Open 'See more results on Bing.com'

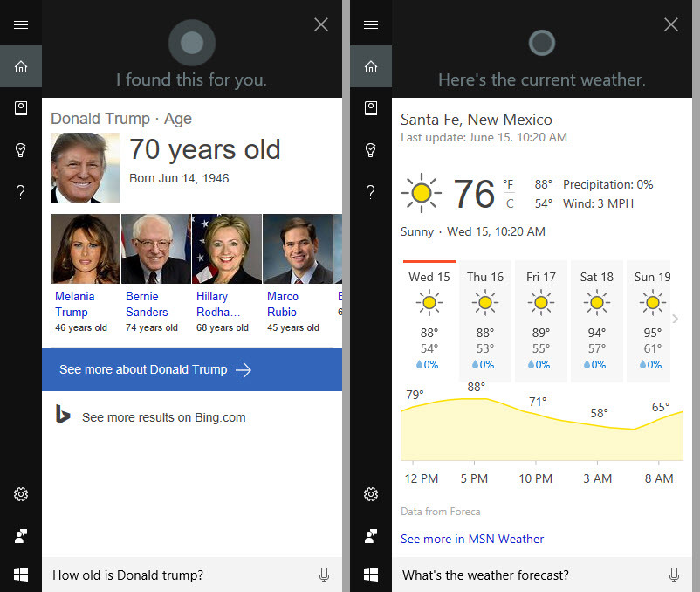tap(163, 417)
